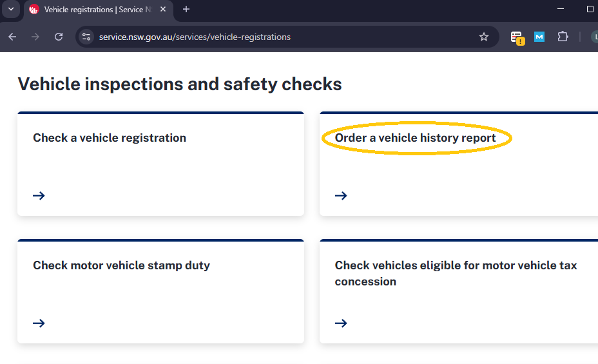The image size is (598, 364).
Task: Expand the tab search dropdown
Action: (x=11, y=10)
